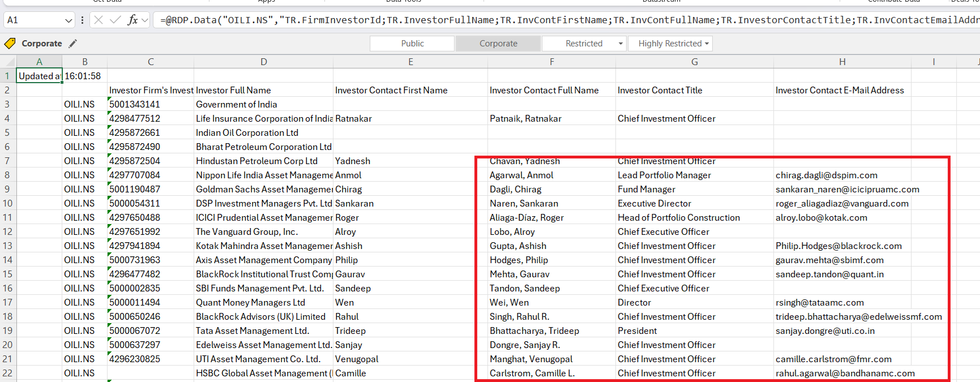
Task: Click 'Investor Contact Full Name' header cell
Action: click(552, 90)
